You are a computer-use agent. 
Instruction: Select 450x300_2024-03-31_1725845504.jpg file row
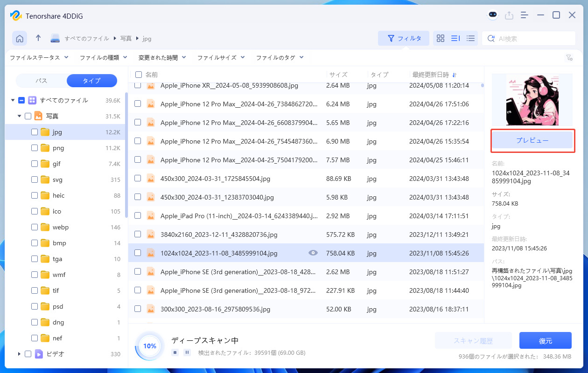pos(306,178)
